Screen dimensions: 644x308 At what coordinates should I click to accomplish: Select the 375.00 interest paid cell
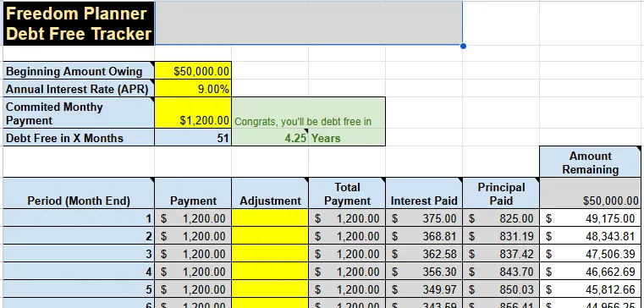424,217
